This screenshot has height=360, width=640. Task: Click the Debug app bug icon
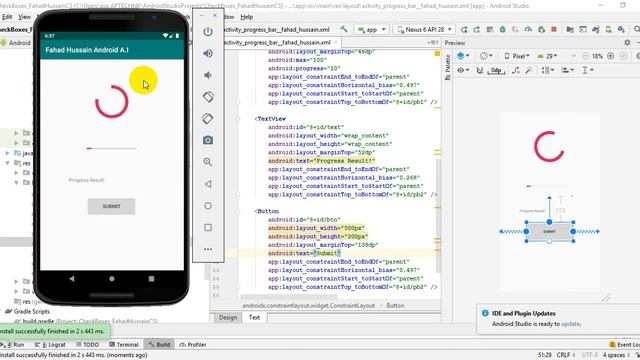click(x=502, y=29)
